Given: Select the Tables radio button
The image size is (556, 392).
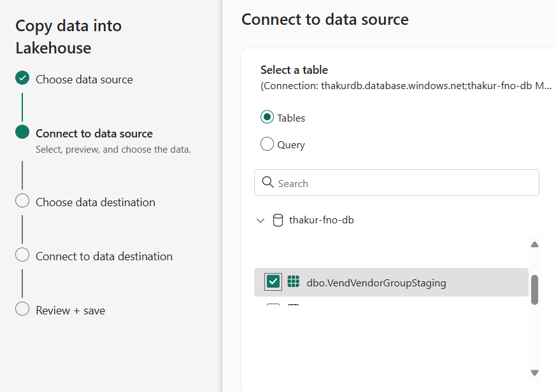Looking at the screenshot, I should [x=267, y=118].
